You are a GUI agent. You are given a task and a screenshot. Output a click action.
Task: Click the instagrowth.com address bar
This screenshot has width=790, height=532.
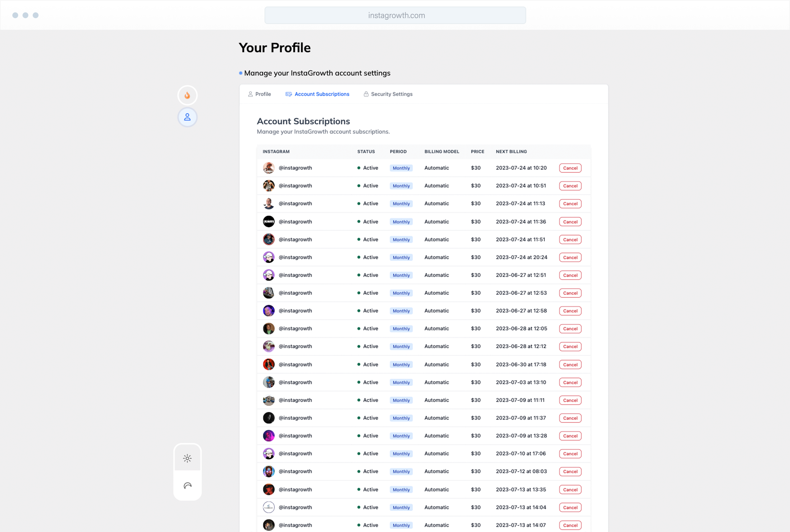[x=395, y=15]
